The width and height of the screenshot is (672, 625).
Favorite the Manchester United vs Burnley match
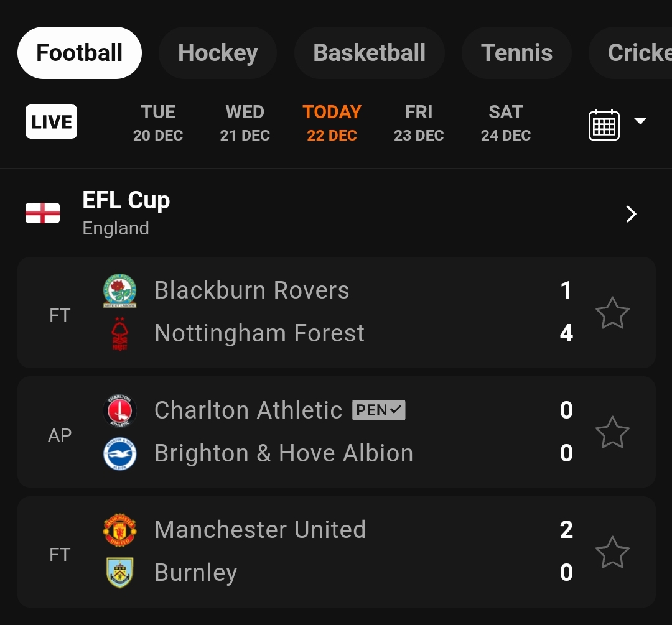pos(612,552)
